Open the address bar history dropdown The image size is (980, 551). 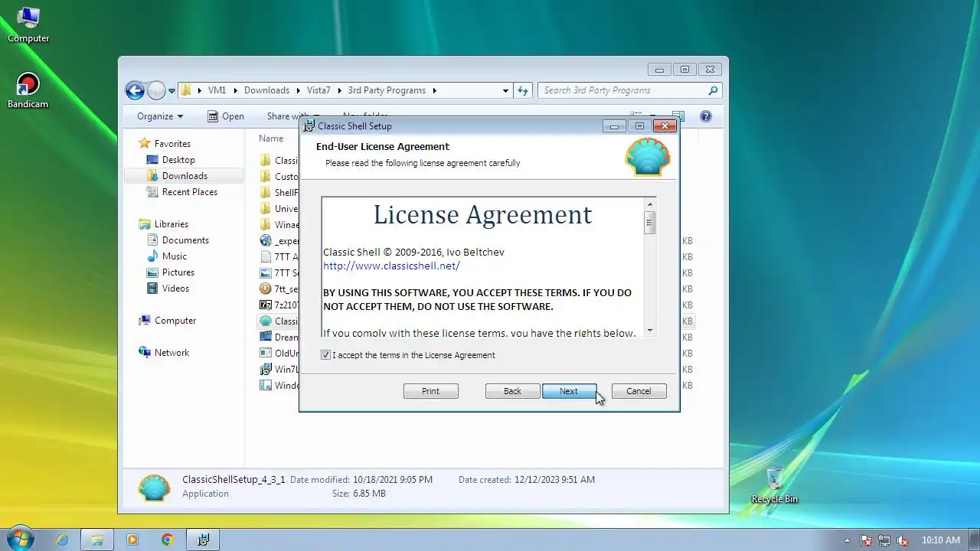coord(505,90)
